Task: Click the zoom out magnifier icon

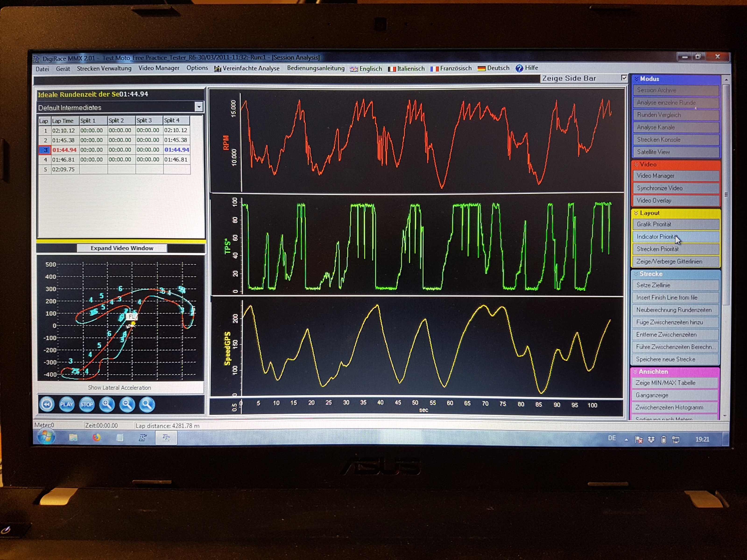Action: point(127,404)
